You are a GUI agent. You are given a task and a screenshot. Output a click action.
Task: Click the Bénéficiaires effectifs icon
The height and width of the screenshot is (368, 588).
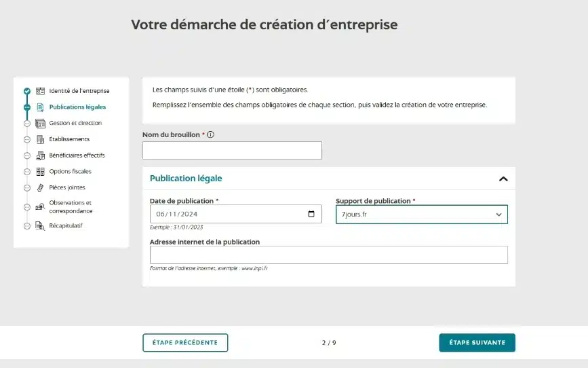point(40,155)
